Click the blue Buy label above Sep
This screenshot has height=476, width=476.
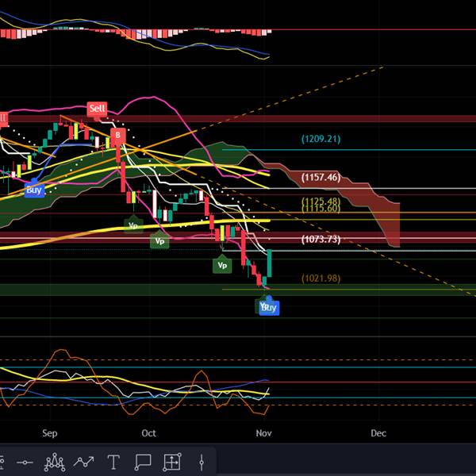[x=34, y=190]
